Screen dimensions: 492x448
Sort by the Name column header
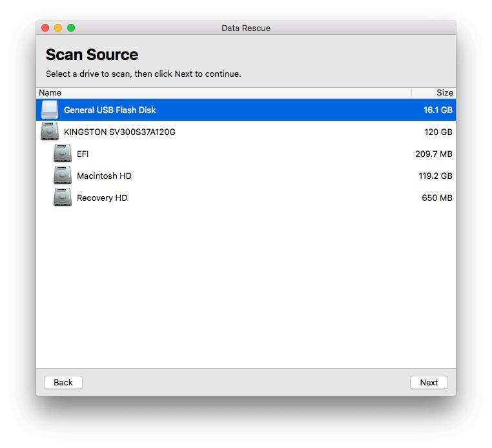tap(223, 93)
